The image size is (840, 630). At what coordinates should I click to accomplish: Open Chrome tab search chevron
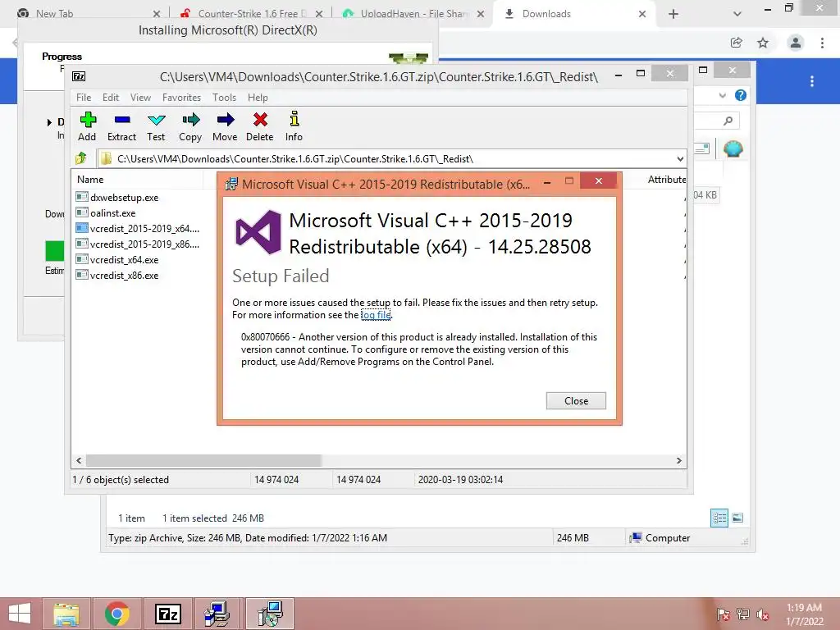737,14
